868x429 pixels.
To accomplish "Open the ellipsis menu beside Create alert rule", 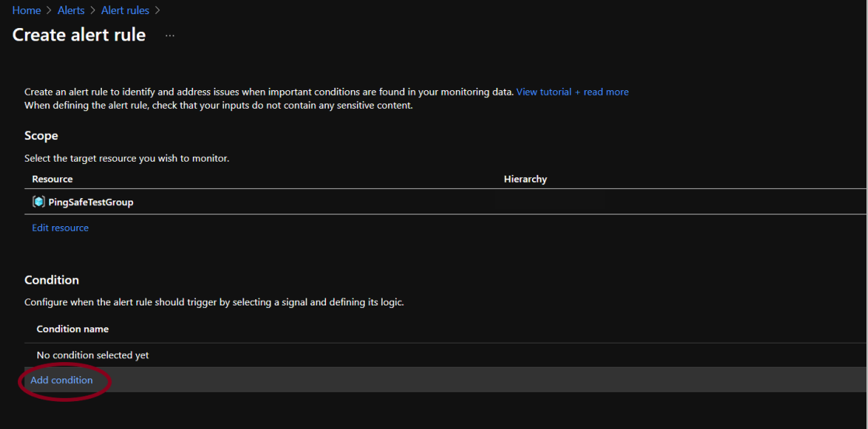I will (170, 36).
